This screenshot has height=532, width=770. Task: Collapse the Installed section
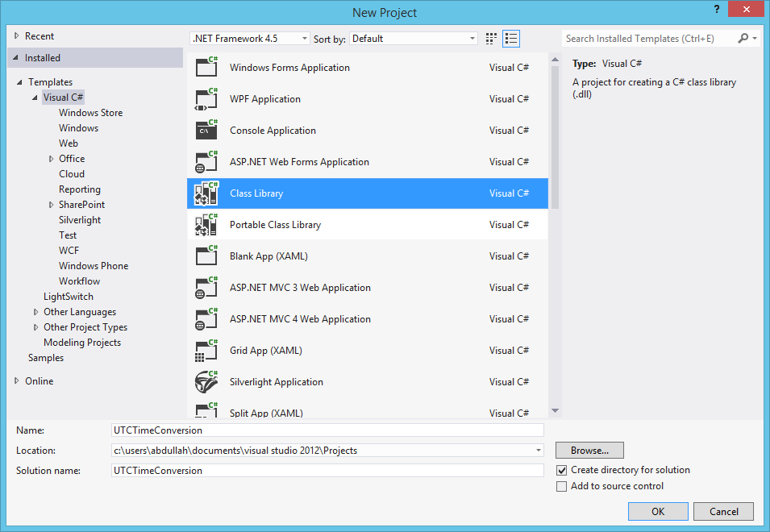(x=15, y=58)
